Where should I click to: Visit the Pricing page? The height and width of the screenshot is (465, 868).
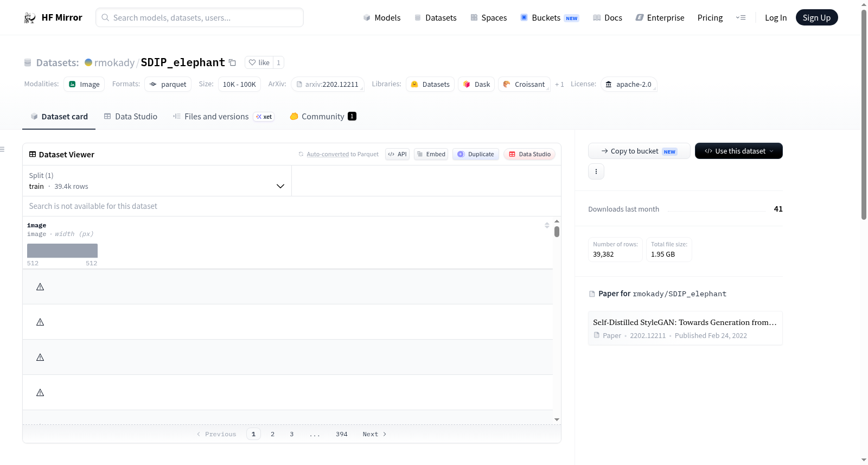(710, 18)
